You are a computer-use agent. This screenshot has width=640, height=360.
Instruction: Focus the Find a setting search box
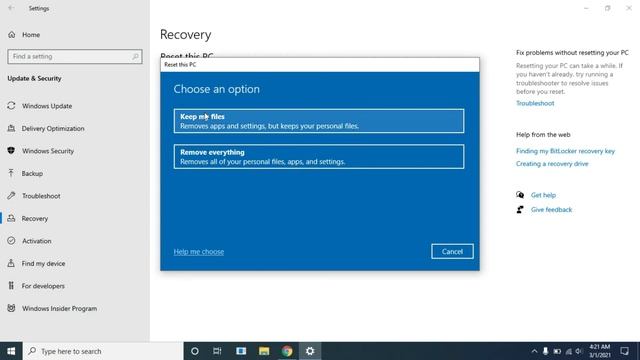point(75,56)
